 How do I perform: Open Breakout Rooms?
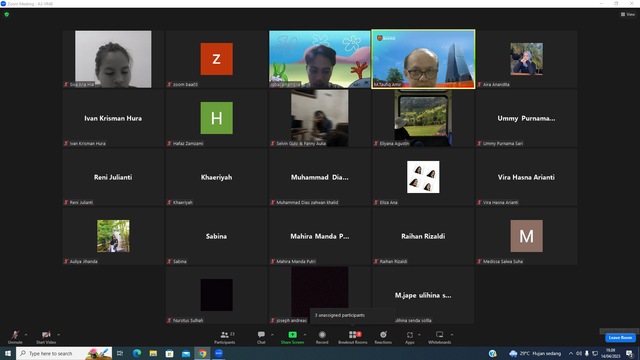[353, 337]
